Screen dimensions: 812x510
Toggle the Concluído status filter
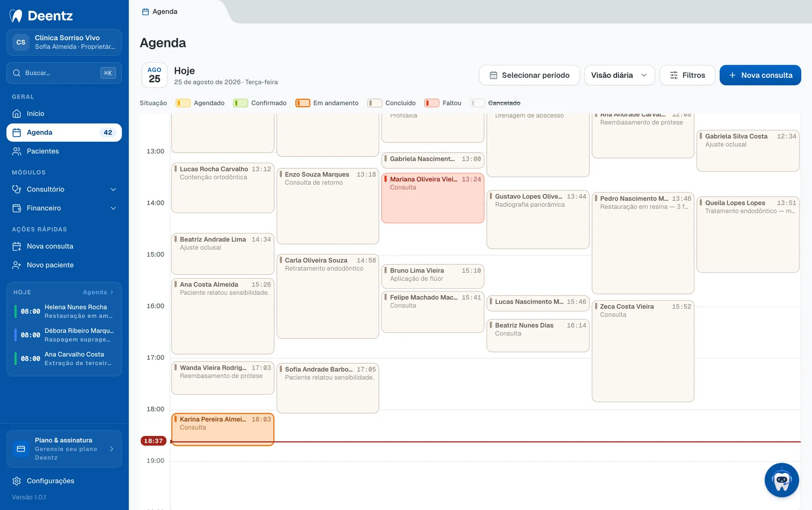coord(392,103)
